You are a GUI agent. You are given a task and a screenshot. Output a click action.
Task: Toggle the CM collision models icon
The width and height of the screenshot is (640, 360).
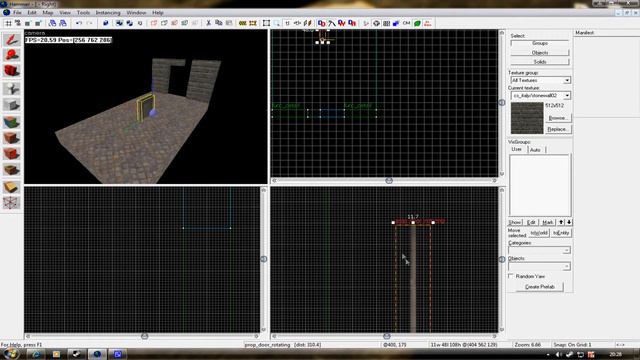[x=407, y=23]
